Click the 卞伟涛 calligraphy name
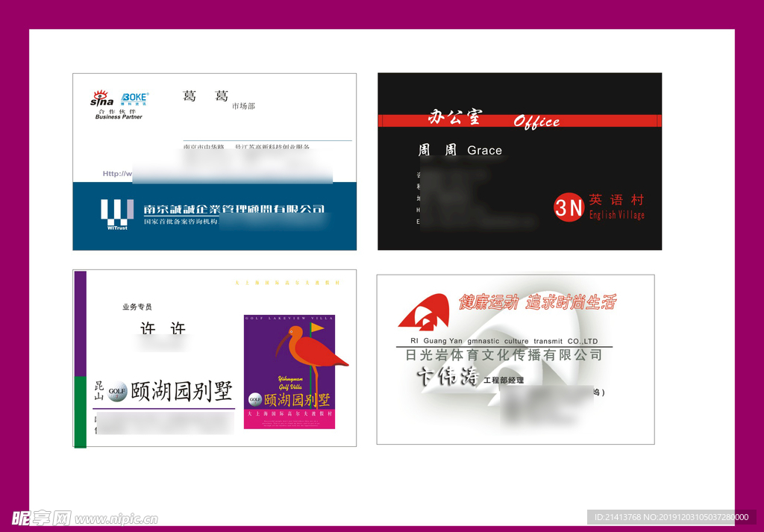 (x=448, y=378)
